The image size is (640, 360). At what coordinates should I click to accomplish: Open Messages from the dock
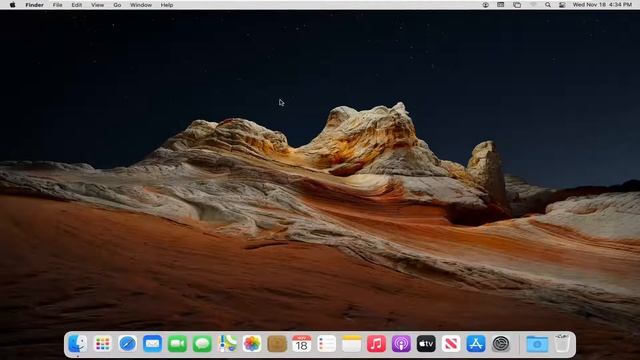pos(202,344)
